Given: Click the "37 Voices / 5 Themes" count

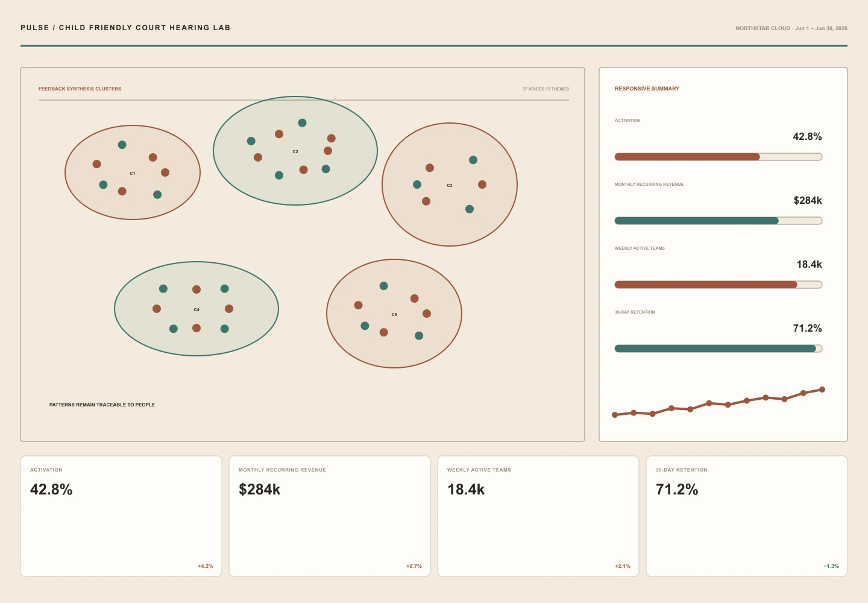Looking at the screenshot, I should click(546, 89).
